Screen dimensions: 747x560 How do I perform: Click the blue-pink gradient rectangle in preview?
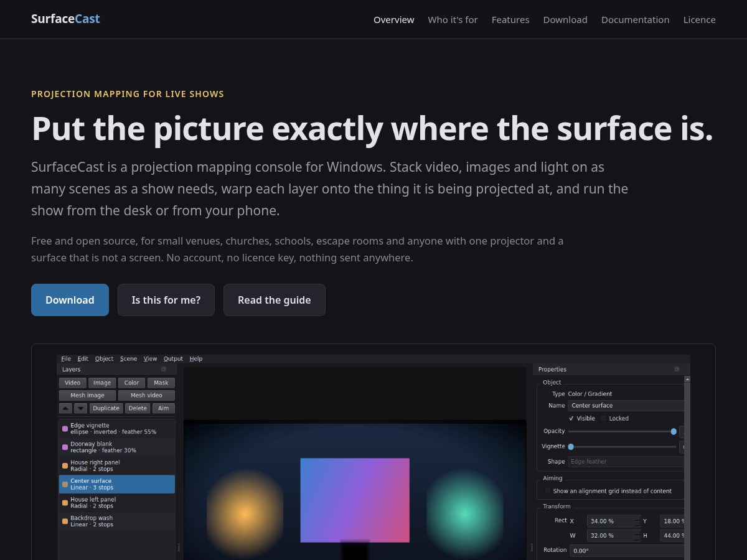(x=355, y=500)
